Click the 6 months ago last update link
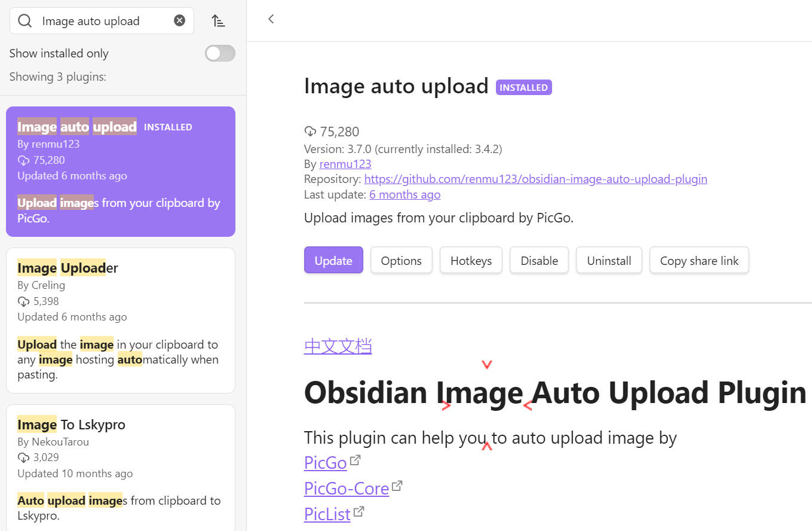Image resolution: width=812 pixels, height=531 pixels. [405, 194]
